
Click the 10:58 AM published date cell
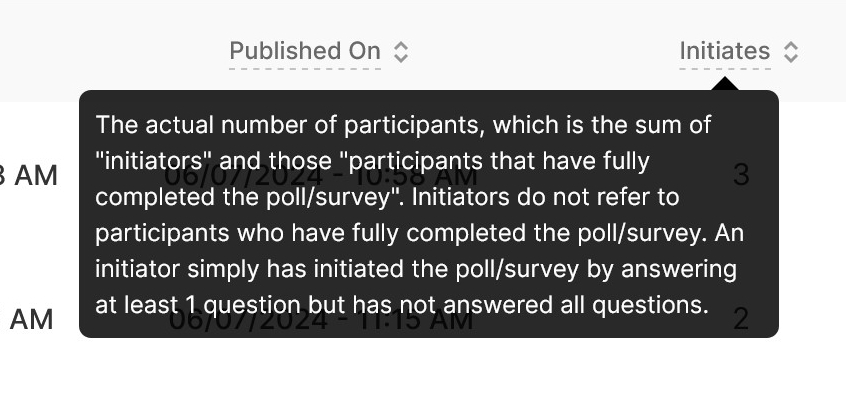[x=318, y=176]
